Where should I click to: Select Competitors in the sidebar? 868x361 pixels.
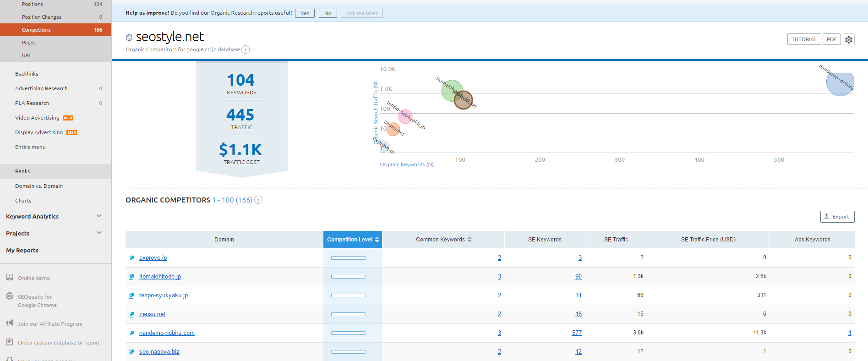(x=55, y=30)
